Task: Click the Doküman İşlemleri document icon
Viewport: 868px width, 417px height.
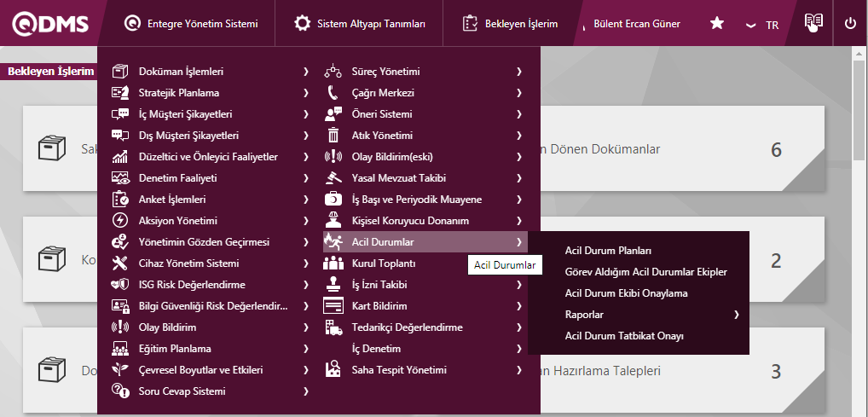Action: [x=120, y=72]
